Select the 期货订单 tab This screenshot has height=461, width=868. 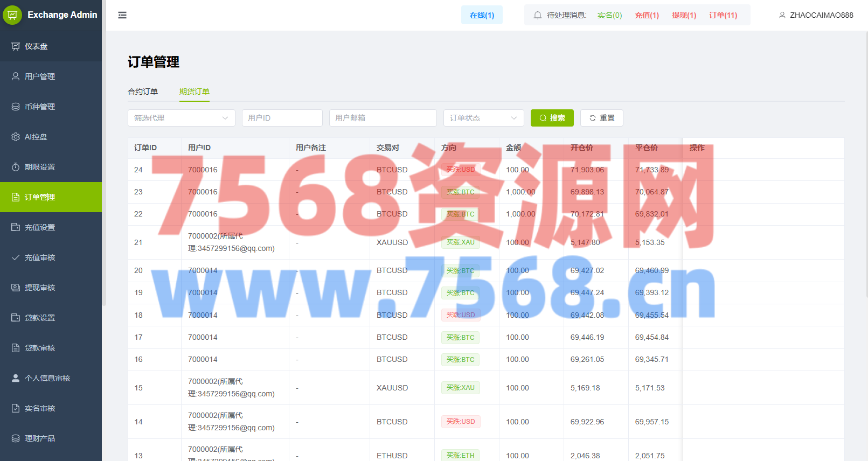pyautogui.click(x=195, y=92)
